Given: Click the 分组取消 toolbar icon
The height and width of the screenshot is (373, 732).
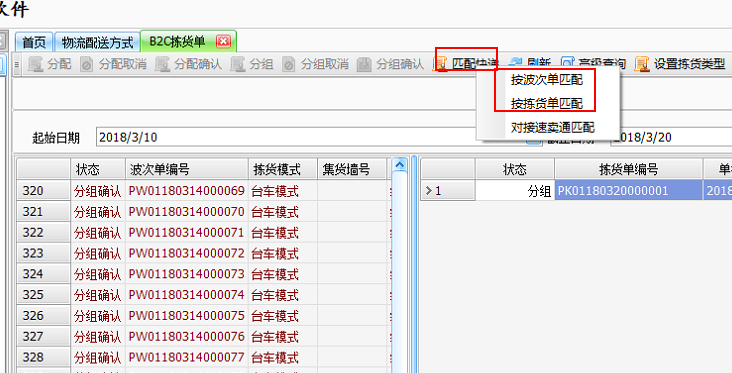Looking at the screenshot, I should 289,64.
